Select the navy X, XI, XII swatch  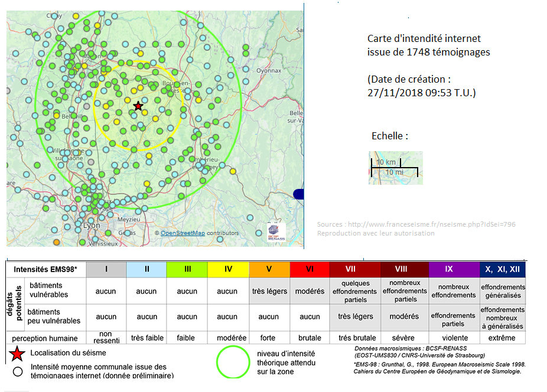coord(503,269)
